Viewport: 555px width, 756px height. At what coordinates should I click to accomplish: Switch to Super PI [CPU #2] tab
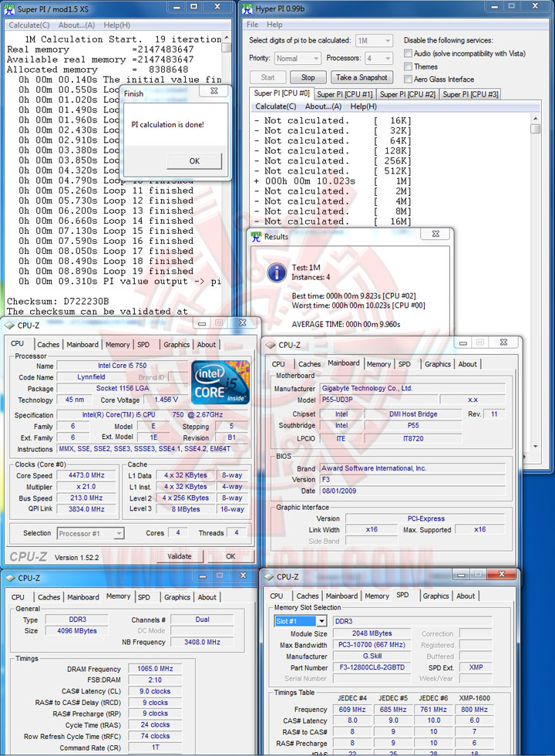point(408,94)
